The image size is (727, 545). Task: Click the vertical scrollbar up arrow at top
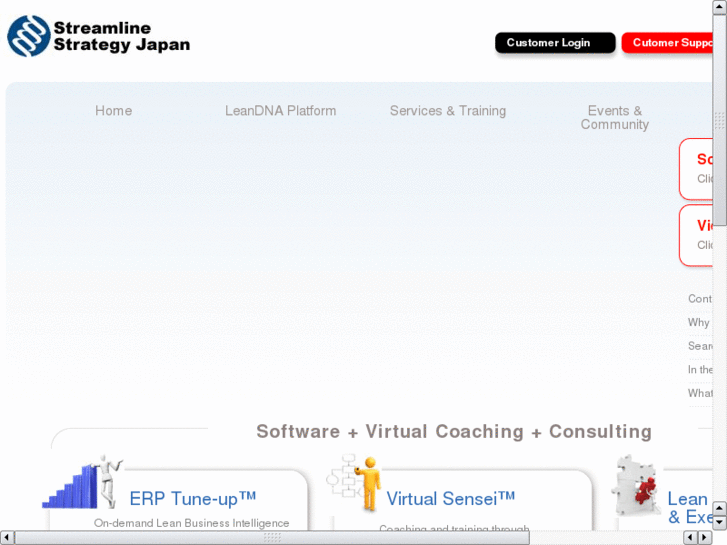(720, 7)
